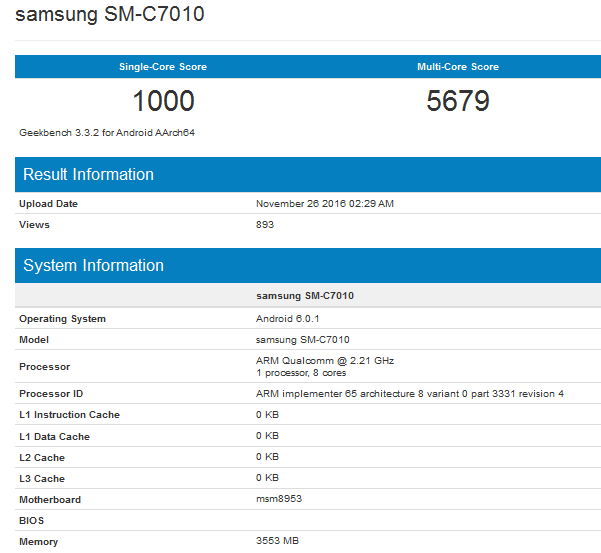Click the Motherboard label
The width and height of the screenshot is (601, 553).
pyautogui.click(x=50, y=500)
